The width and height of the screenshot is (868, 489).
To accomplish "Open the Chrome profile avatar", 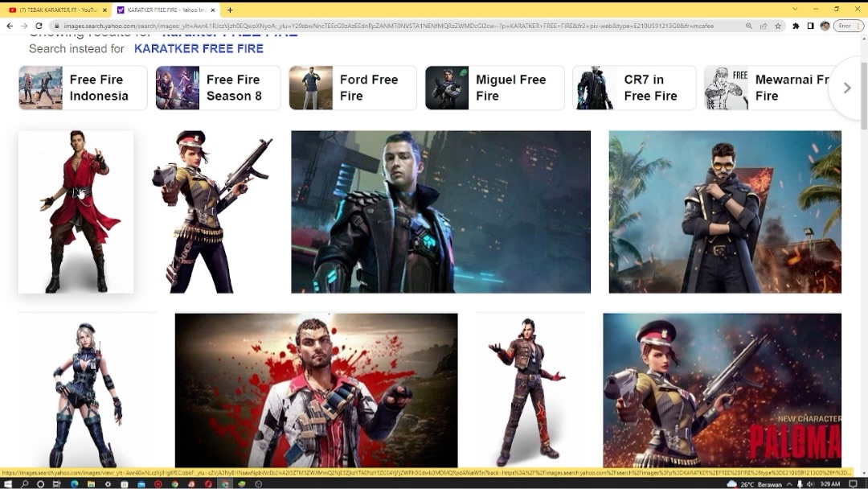I will (x=825, y=26).
